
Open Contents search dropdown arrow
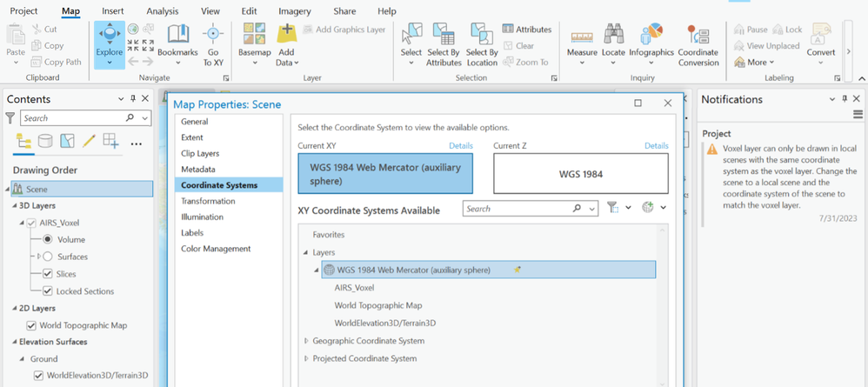[145, 118]
